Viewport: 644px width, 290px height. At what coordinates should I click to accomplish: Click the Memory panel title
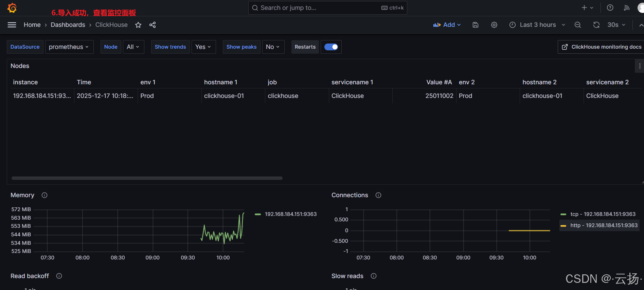(x=22, y=195)
